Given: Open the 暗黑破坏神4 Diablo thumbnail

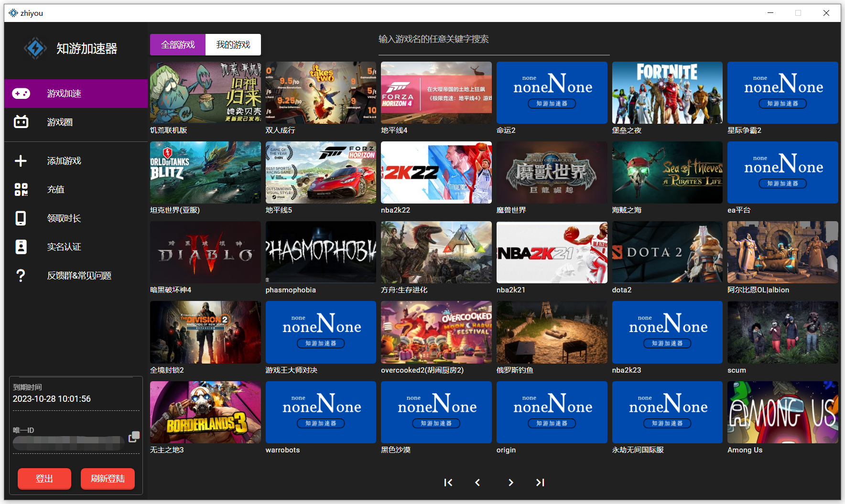Looking at the screenshot, I should (206, 252).
